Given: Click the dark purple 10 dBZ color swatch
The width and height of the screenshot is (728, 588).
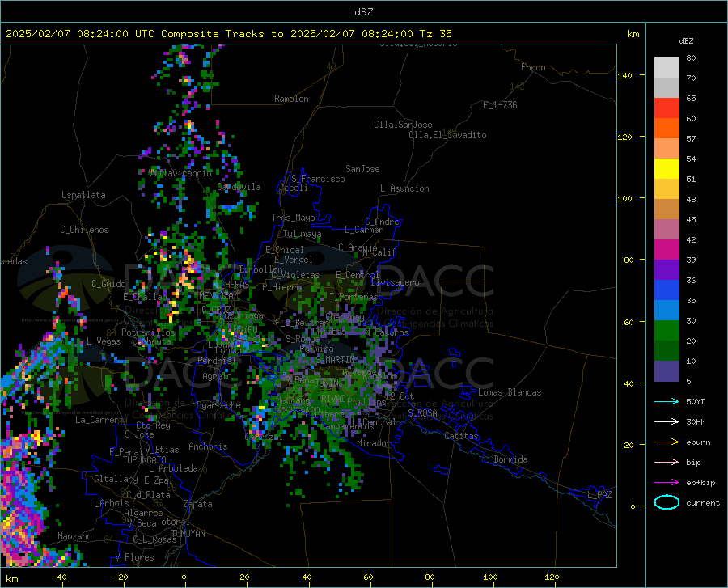Looking at the screenshot, I should 667,370.
